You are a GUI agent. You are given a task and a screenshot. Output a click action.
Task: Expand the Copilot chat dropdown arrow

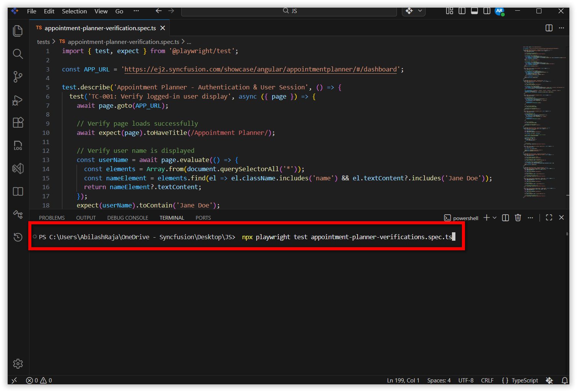click(x=420, y=11)
